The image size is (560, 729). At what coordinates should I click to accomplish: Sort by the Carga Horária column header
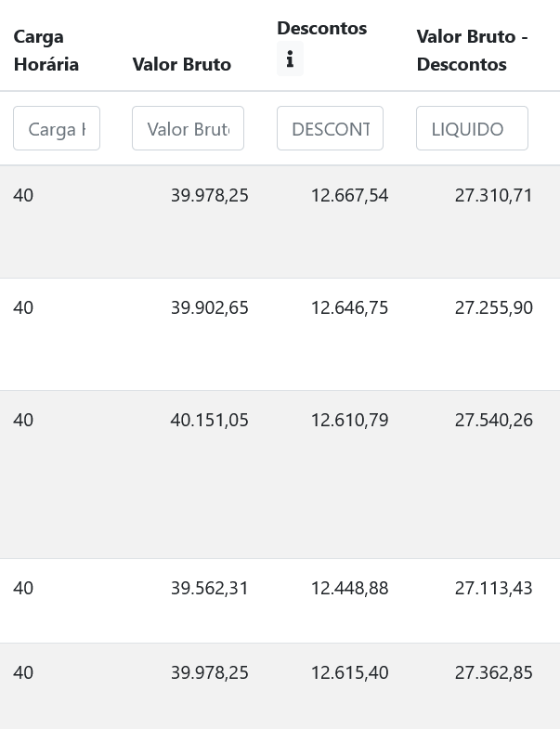tap(46, 51)
